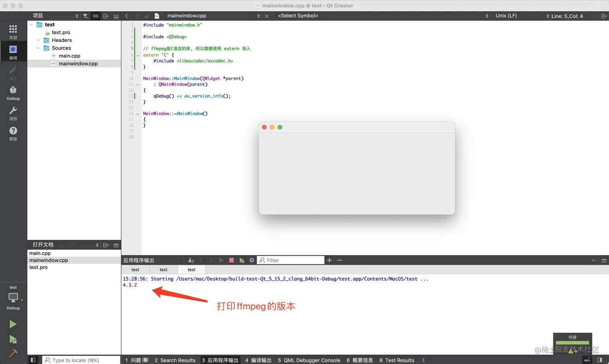The height and width of the screenshot is (364, 609).
Task: Open the 项目 (Projects) mode wrench icon
Action: click(x=13, y=113)
